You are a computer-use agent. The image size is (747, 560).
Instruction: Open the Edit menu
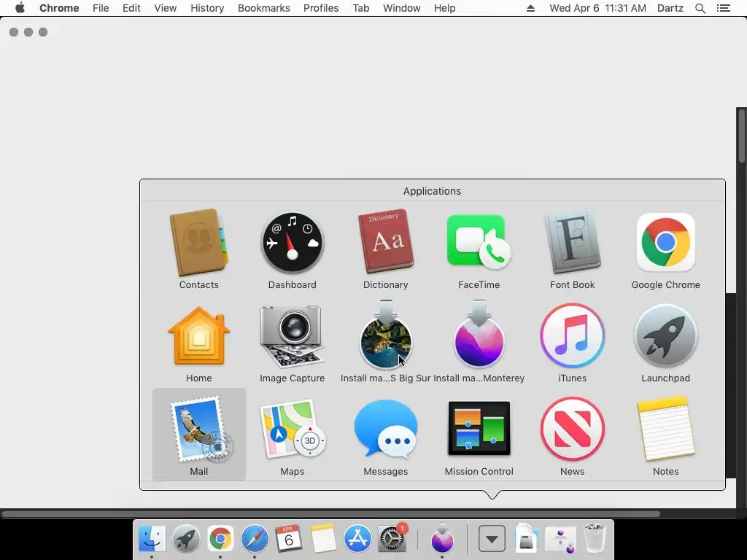coord(131,8)
